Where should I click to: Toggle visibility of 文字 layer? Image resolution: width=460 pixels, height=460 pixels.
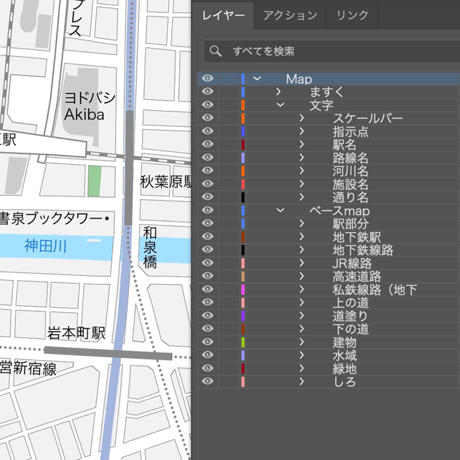[x=207, y=105]
